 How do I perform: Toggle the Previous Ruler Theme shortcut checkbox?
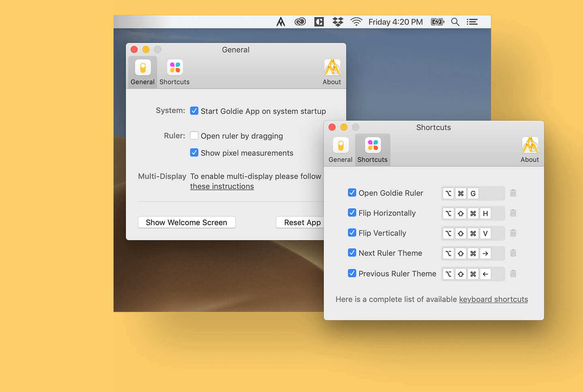(352, 273)
